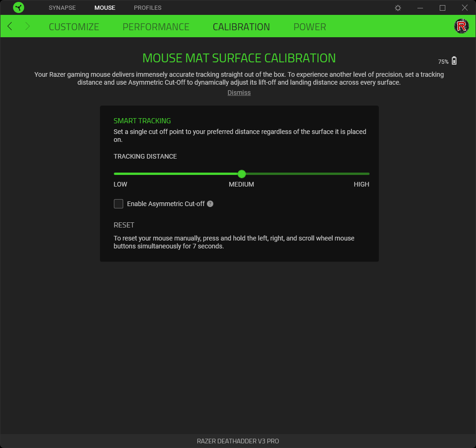Switch to the POWER section

pyautogui.click(x=310, y=27)
